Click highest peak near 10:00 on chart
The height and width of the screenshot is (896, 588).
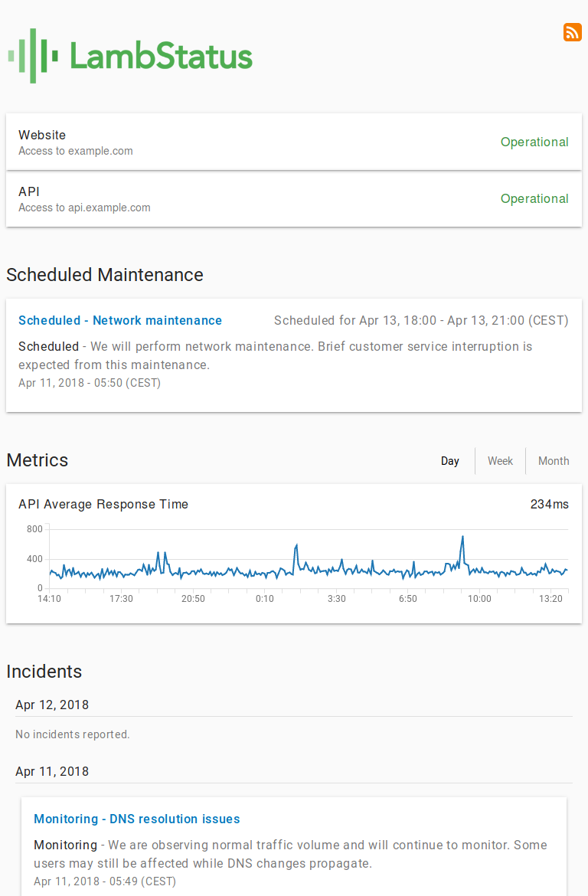462,538
